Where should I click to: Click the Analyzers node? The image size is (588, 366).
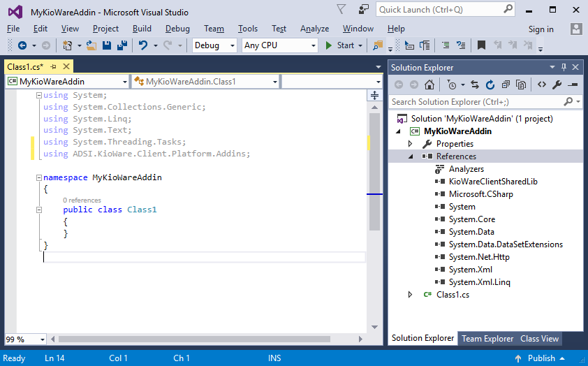466,169
